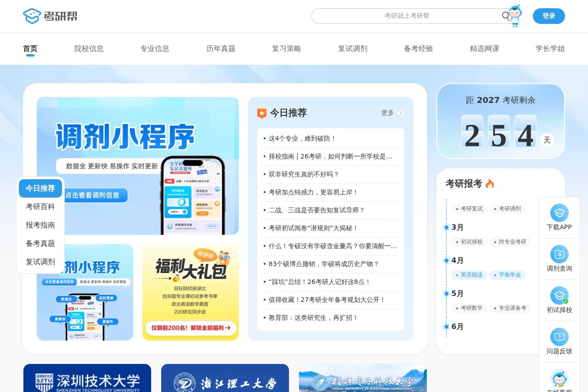Open the 深圳技术大学 school banner
This screenshot has width=588, height=392.
point(87,378)
